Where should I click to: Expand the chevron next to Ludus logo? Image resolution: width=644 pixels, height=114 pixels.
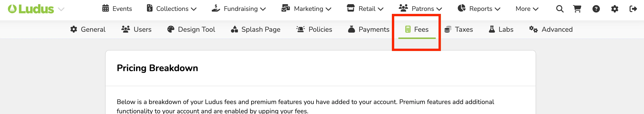[61, 9]
